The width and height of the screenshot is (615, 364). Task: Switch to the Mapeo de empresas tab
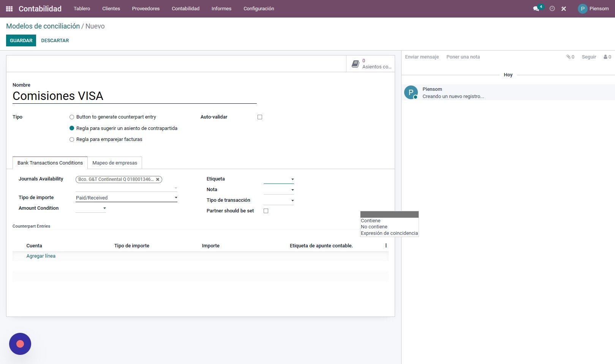115,163
